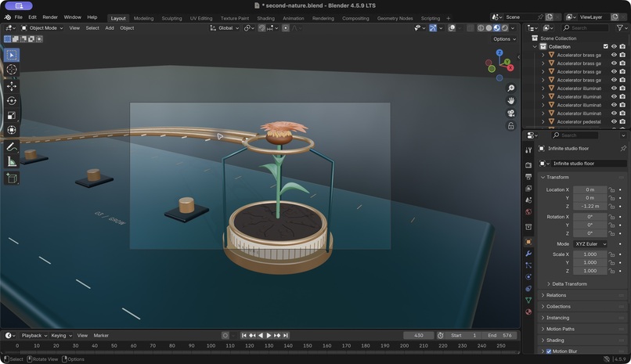
Task: Open the Output properties tab
Action: [528, 177]
